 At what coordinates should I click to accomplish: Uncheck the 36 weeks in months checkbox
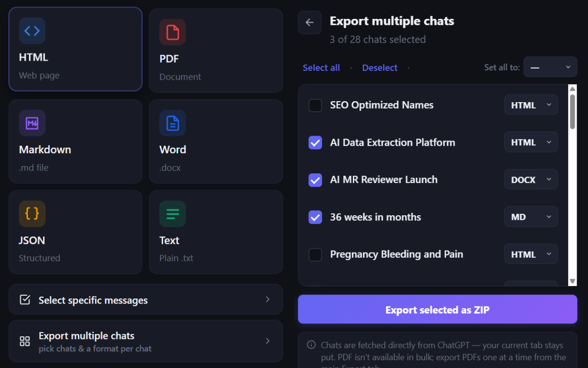[x=315, y=217]
